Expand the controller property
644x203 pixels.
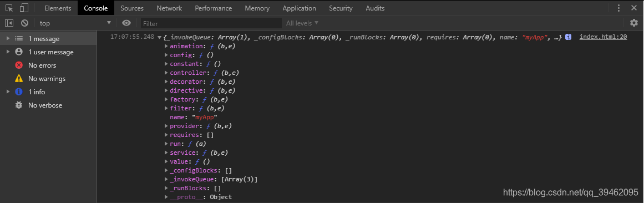(166, 73)
